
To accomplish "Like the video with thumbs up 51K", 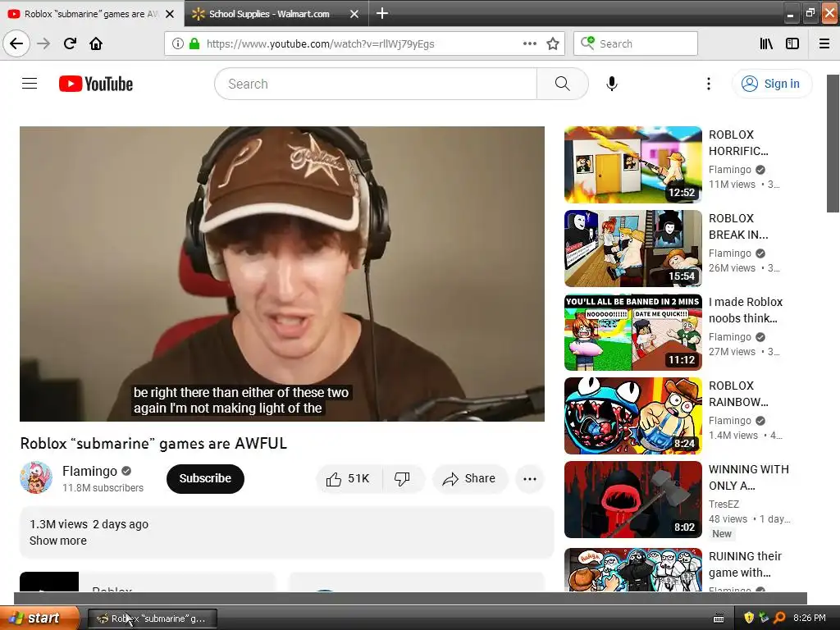I will coord(349,478).
